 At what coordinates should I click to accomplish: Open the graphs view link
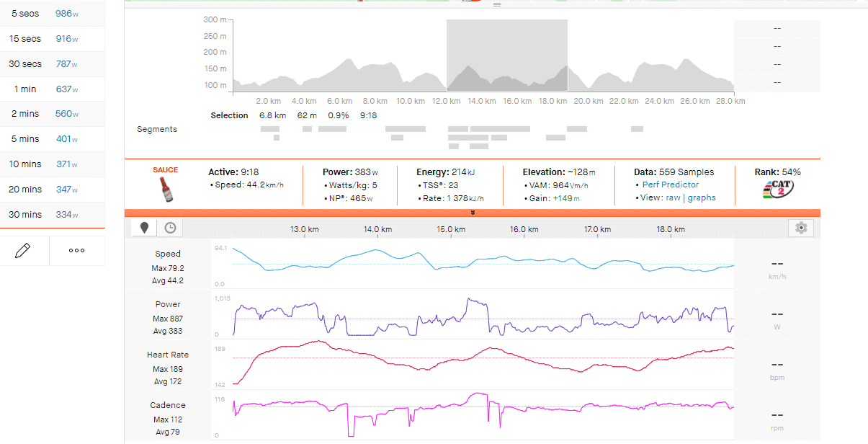pyautogui.click(x=702, y=197)
